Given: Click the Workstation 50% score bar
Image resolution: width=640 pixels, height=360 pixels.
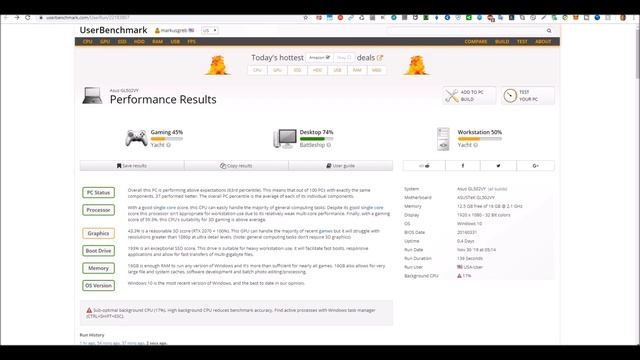Looking at the screenshot, I should (480, 139).
